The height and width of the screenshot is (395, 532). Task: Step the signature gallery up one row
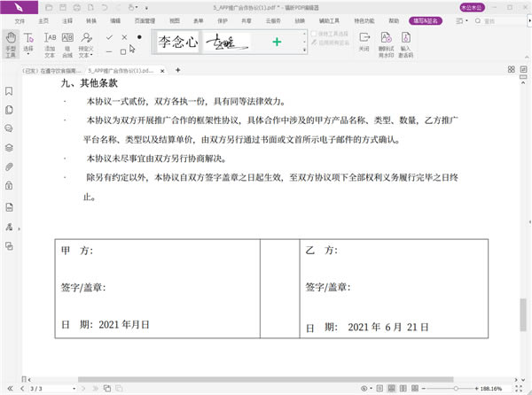(304, 34)
